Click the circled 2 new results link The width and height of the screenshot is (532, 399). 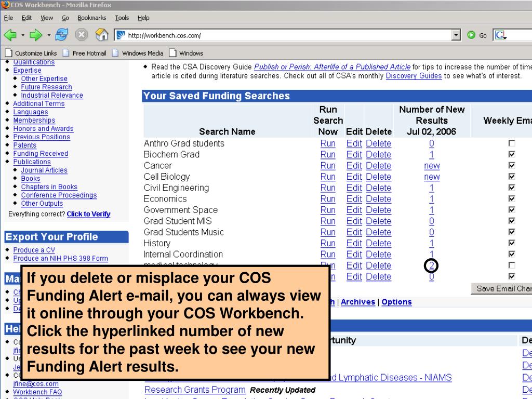click(431, 265)
